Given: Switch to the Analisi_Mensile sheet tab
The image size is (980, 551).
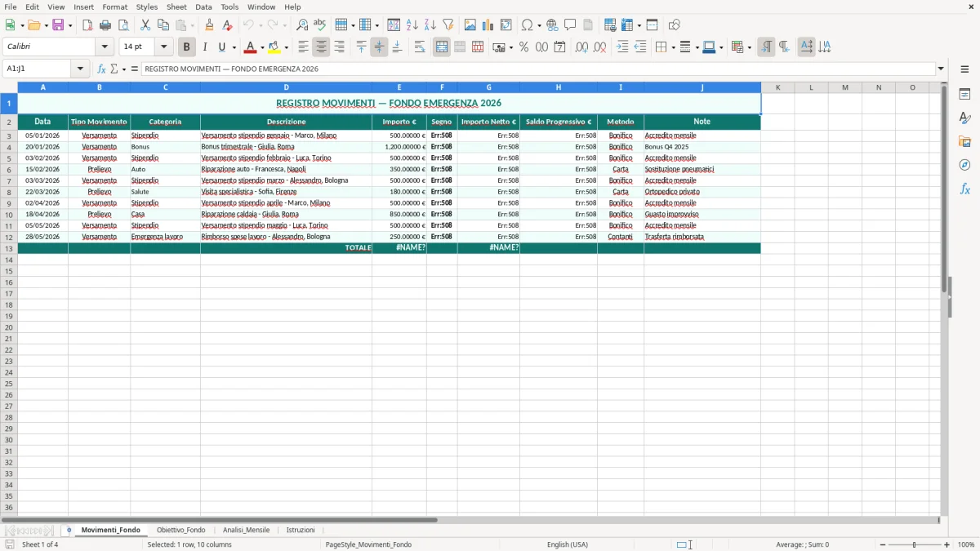Looking at the screenshot, I should click(246, 531).
